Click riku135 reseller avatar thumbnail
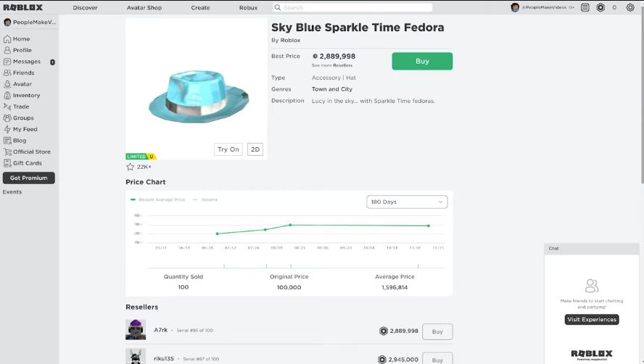 (136, 357)
